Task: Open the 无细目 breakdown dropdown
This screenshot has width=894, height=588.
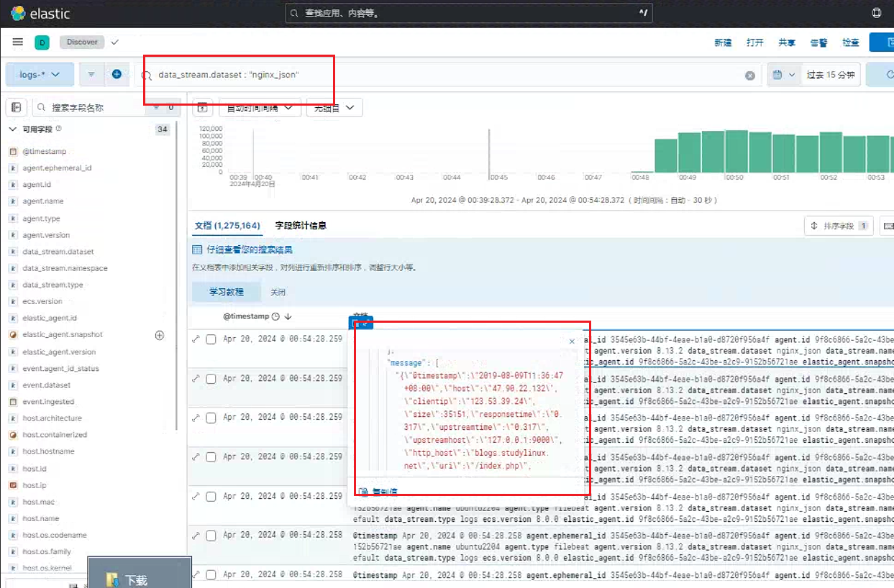Action: (x=334, y=108)
